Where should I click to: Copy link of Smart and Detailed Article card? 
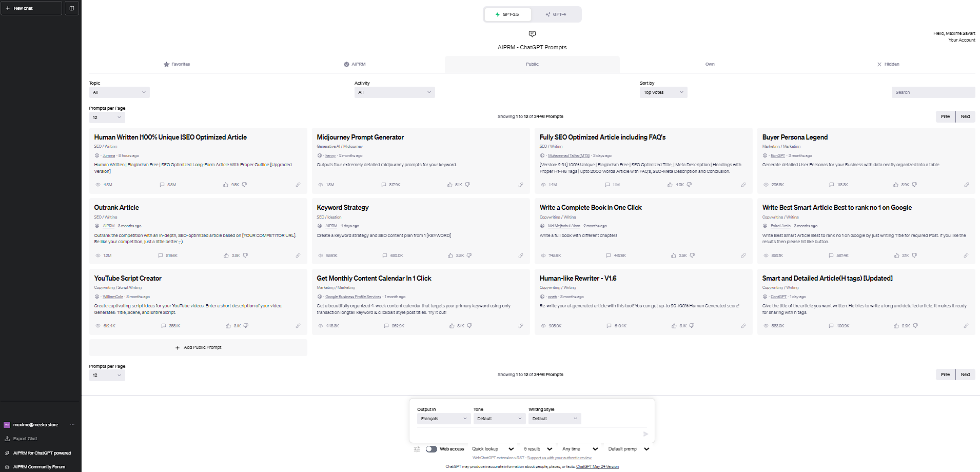point(966,326)
